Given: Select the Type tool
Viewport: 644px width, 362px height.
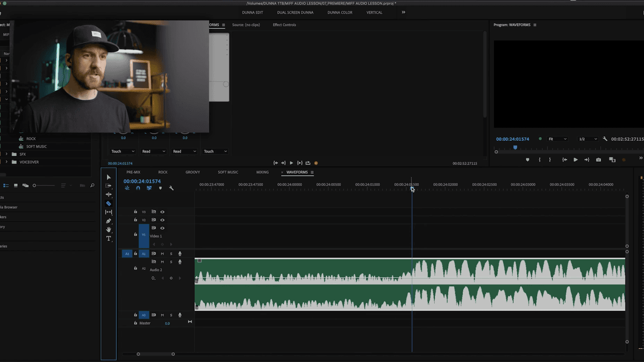Looking at the screenshot, I should [109, 238].
